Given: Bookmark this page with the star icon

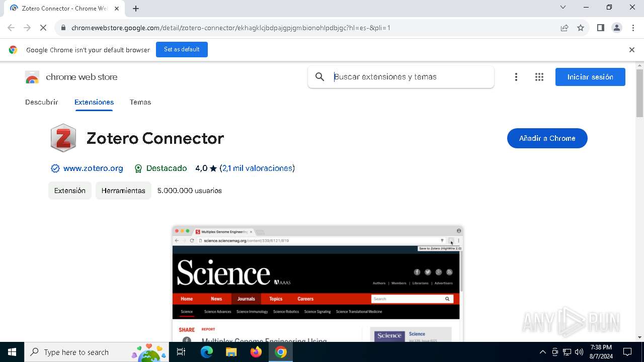Looking at the screenshot, I should (x=581, y=28).
